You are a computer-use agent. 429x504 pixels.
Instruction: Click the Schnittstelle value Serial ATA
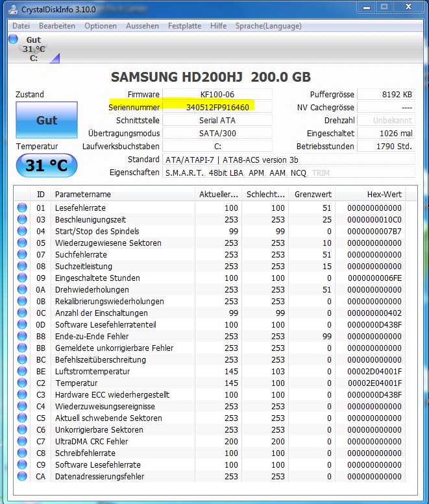click(x=217, y=120)
